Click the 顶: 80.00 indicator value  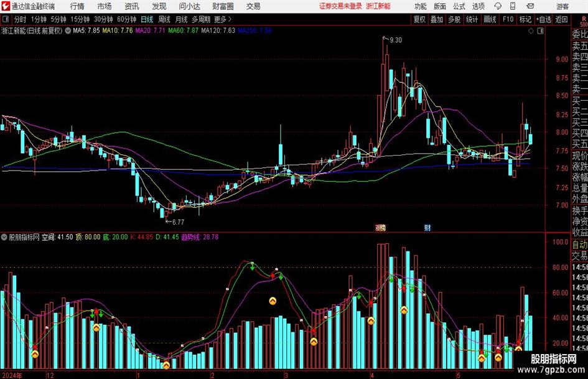[x=88, y=237]
